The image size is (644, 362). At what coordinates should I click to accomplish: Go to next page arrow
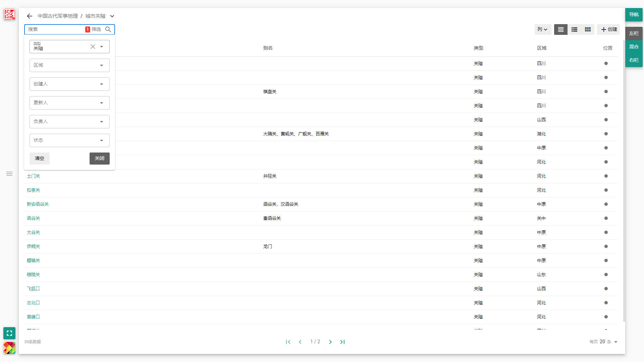tap(330, 342)
